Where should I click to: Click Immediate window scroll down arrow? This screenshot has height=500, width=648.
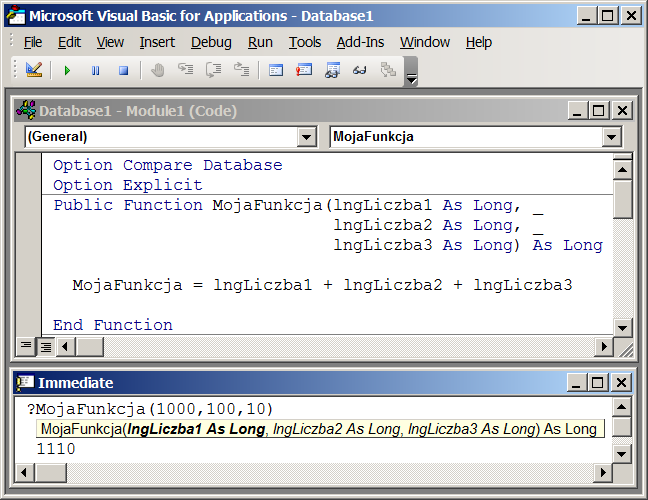pos(621,454)
